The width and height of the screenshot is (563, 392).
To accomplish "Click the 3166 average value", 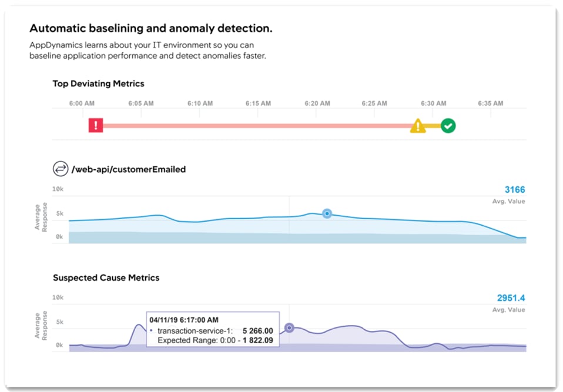I will tap(514, 189).
